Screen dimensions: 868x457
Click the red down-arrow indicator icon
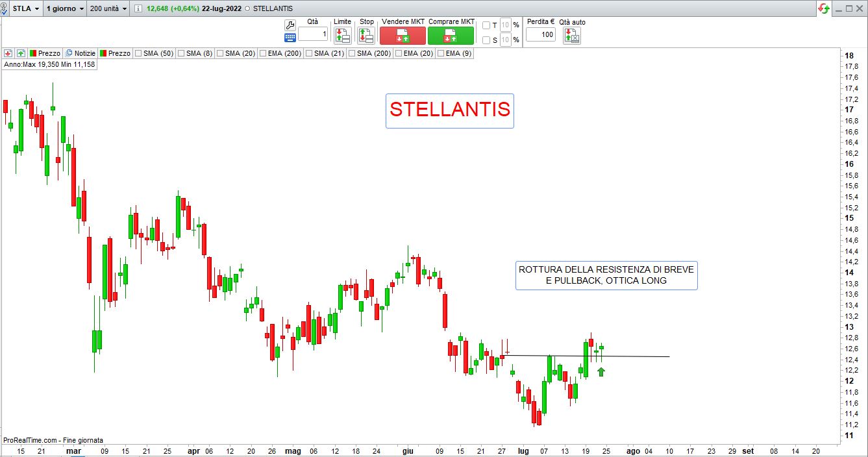point(8,53)
